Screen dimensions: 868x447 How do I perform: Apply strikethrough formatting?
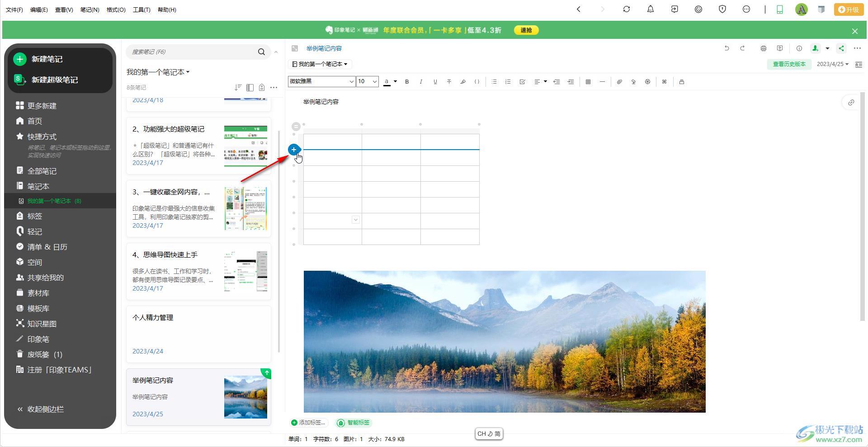coord(449,82)
